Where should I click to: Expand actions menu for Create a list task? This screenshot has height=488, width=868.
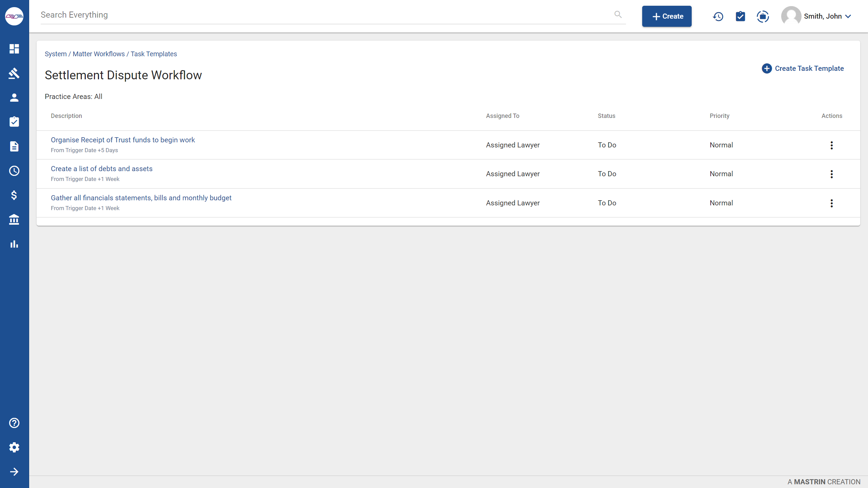point(832,174)
